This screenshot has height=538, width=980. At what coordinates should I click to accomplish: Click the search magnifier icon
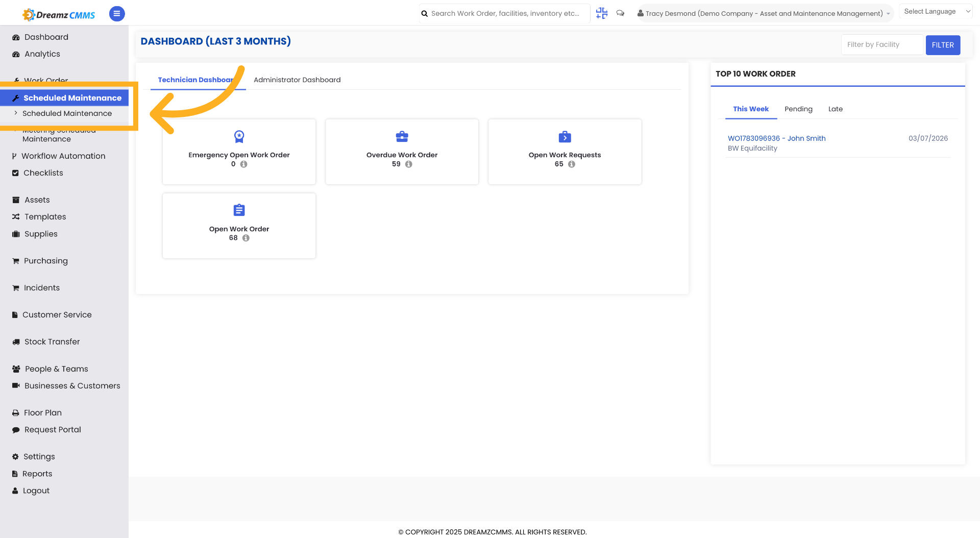(424, 14)
